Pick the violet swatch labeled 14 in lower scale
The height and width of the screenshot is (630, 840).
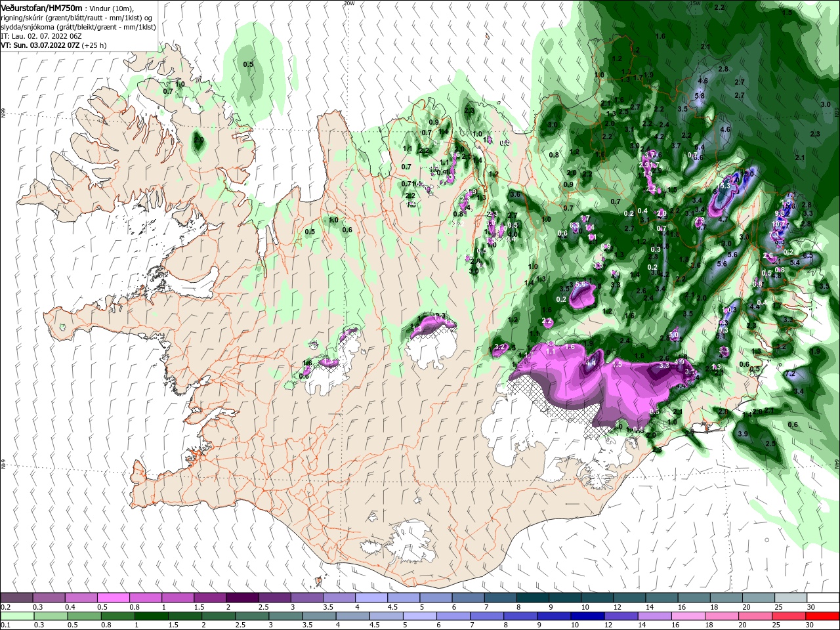pyautogui.click(x=655, y=616)
